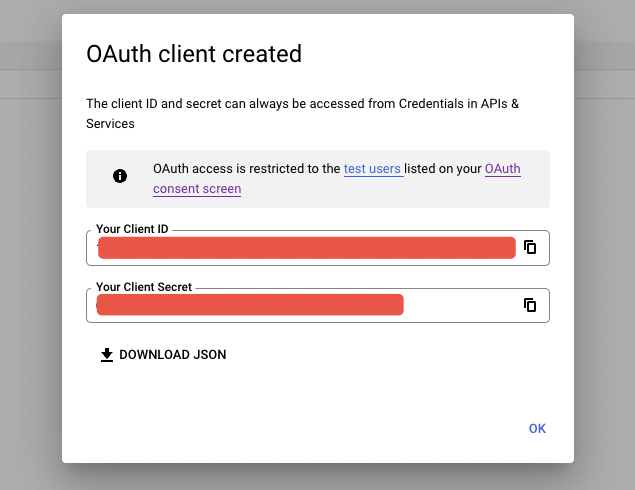The image size is (635, 490).
Task: Click the download arrow icon beside DOWNLOAD JSON
Action: tap(107, 355)
